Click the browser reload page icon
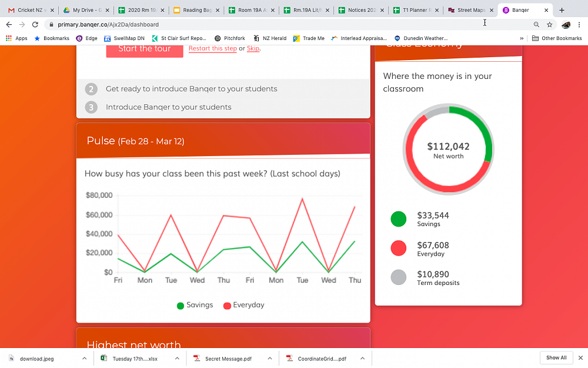Image resolution: width=588 pixels, height=368 pixels. (35, 25)
